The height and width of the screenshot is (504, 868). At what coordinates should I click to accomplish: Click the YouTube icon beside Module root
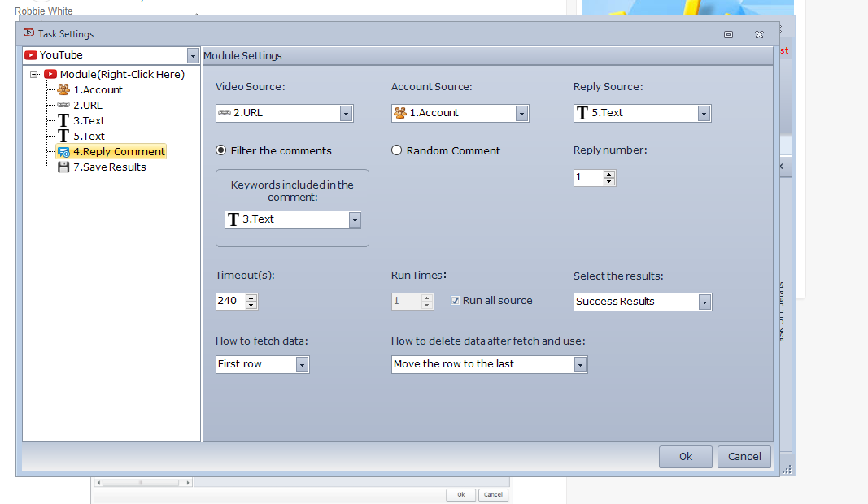(50, 74)
